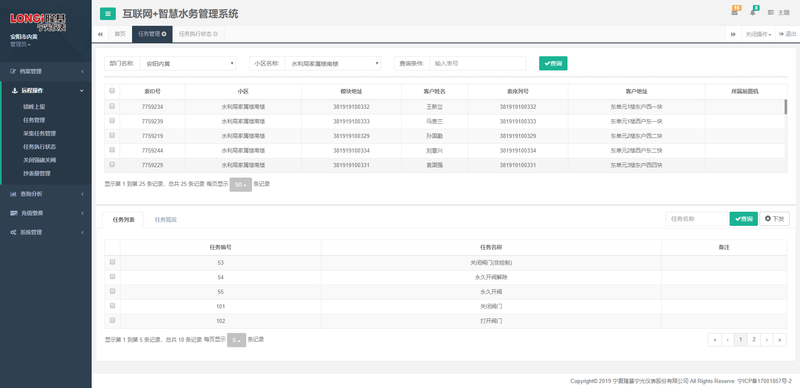The height and width of the screenshot is (388, 800).
Task: Open the 50 records-per-page dropdown
Action: click(241, 185)
